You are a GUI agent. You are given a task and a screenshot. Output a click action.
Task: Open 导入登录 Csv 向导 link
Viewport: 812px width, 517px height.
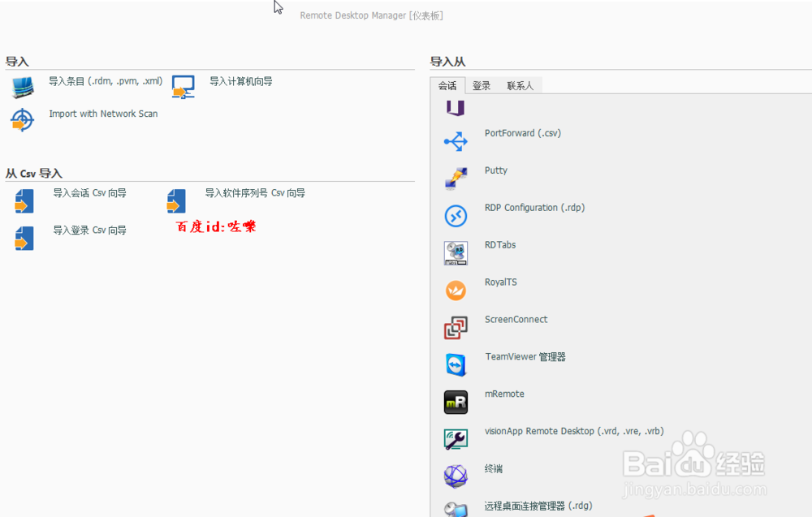click(x=89, y=230)
